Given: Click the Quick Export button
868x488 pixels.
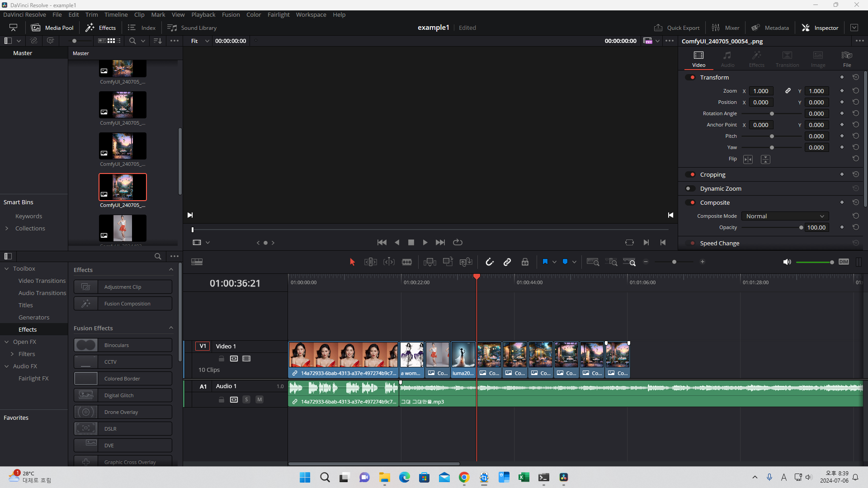Looking at the screenshot, I should (676, 28).
